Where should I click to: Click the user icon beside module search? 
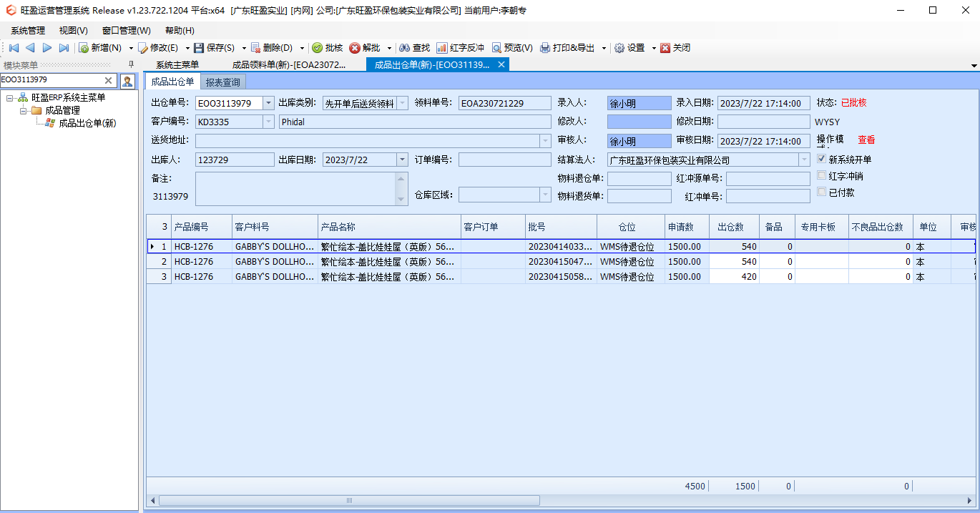point(127,81)
